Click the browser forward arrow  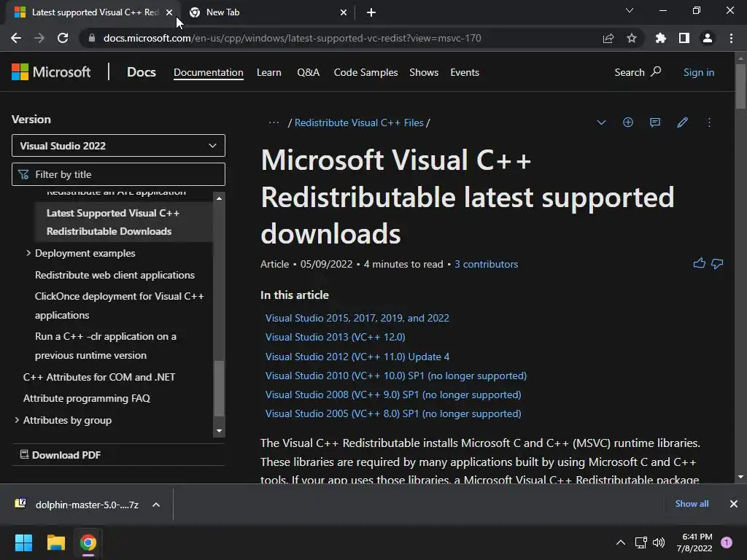coord(39,38)
